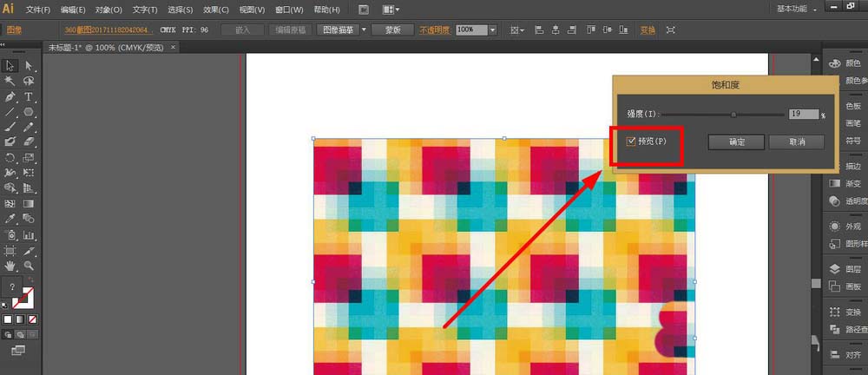868x375 pixels.
Task: Open the 窗口(W) menu
Action: point(289,10)
